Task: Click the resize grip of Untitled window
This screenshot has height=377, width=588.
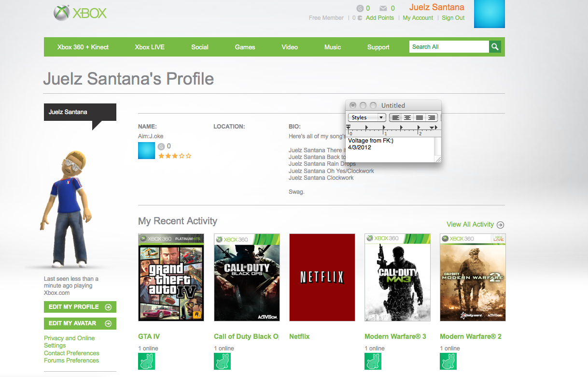Action: pos(438,159)
